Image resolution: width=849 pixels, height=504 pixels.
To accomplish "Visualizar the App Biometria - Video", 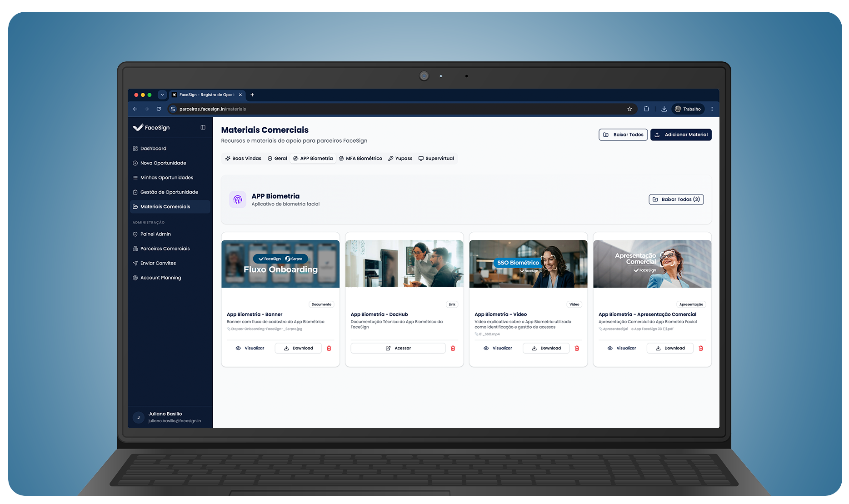I will tap(498, 348).
